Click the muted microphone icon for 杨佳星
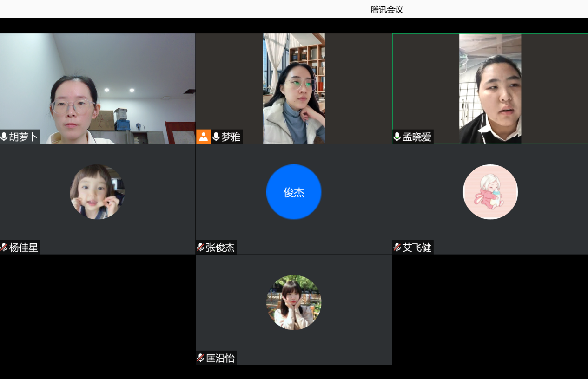Viewport: 588px width, 379px height. (4, 247)
